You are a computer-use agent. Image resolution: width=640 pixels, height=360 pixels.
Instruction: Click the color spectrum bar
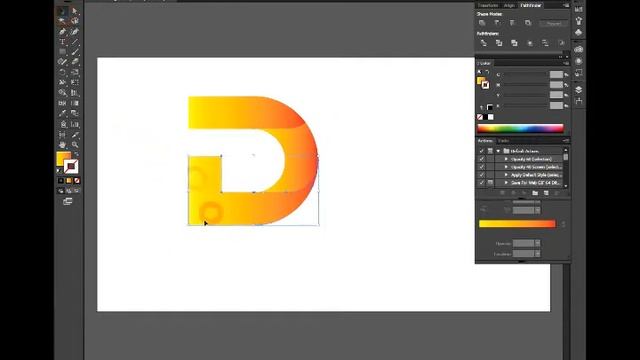tap(520, 128)
